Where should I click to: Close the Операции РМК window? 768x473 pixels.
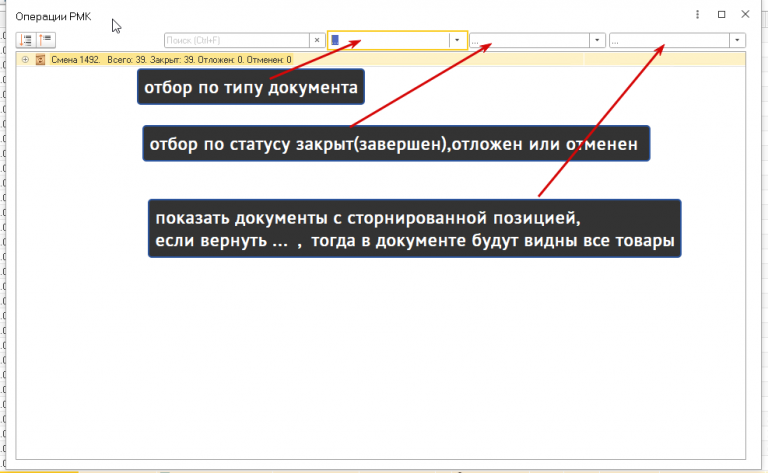tap(745, 14)
